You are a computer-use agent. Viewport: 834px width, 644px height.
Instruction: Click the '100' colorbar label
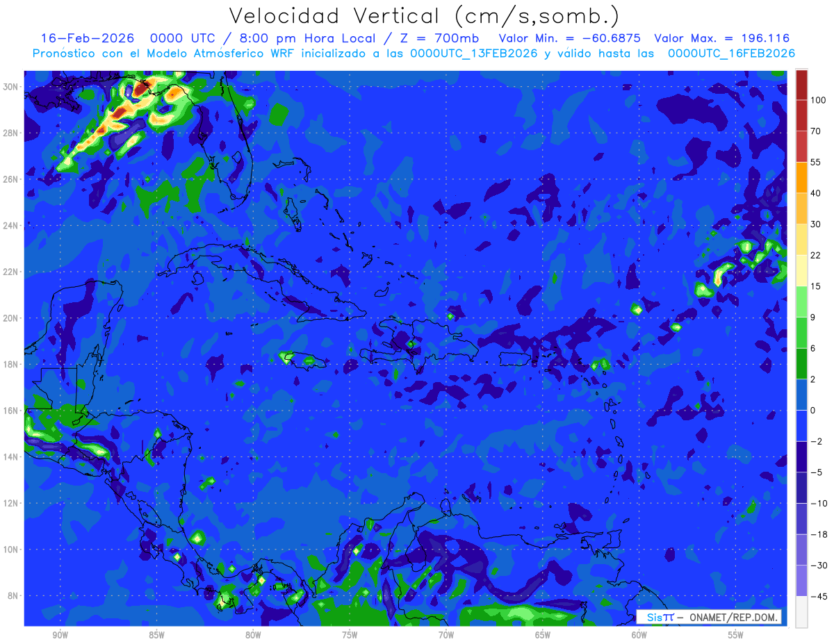click(x=819, y=100)
